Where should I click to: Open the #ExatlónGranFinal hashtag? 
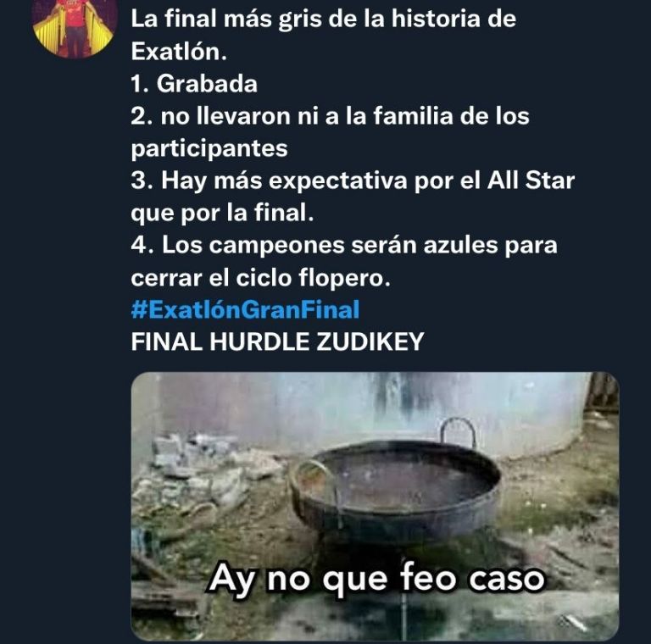[245, 309]
